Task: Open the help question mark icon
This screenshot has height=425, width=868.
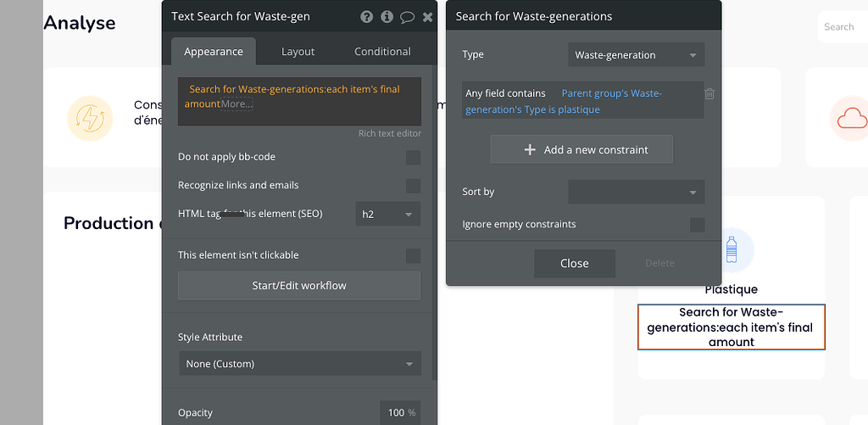Action: (x=366, y=17)
